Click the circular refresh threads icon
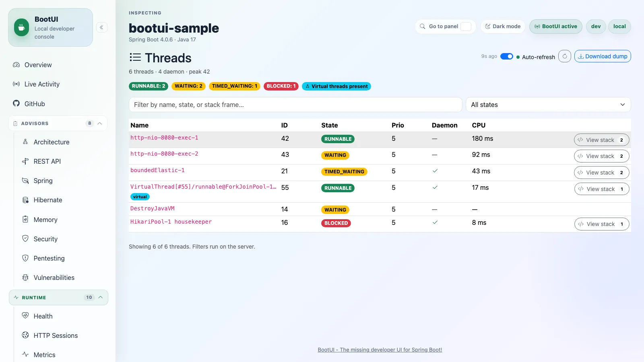The width and height of the screenshot is (644, 362). pyautogui.click(x=565, y=56)
